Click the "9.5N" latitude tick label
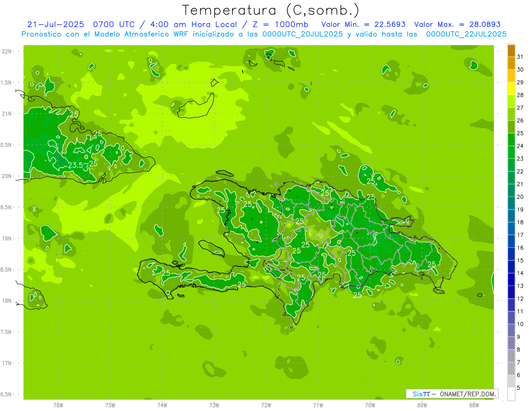Viewport: 532px width, 411px height. 6,207
